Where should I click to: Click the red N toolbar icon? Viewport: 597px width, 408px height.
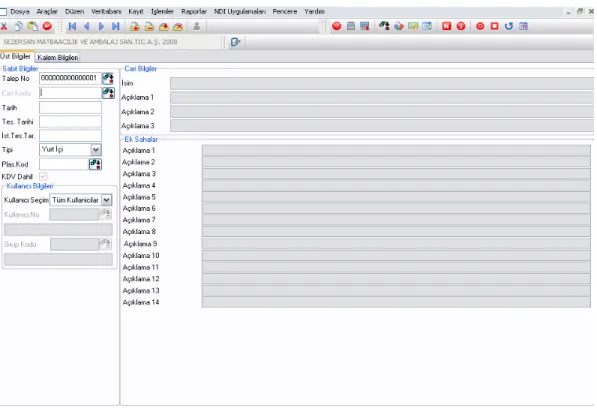pos(446,26)
